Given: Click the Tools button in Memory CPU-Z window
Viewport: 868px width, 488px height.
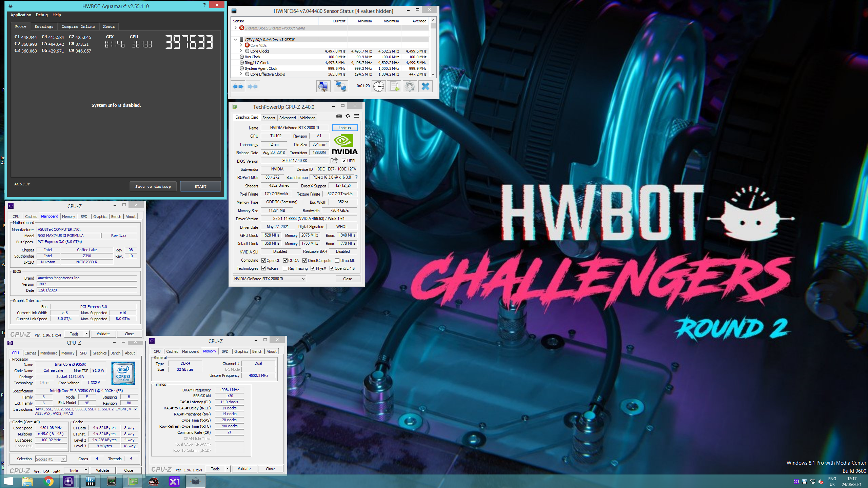Looking at the screenshot, I should 215,469.
